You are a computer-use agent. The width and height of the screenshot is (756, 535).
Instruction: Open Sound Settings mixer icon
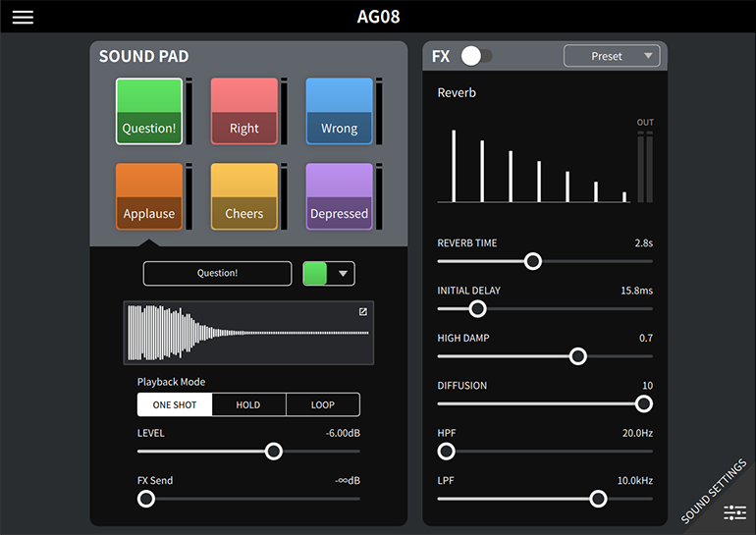coord(734,511)
